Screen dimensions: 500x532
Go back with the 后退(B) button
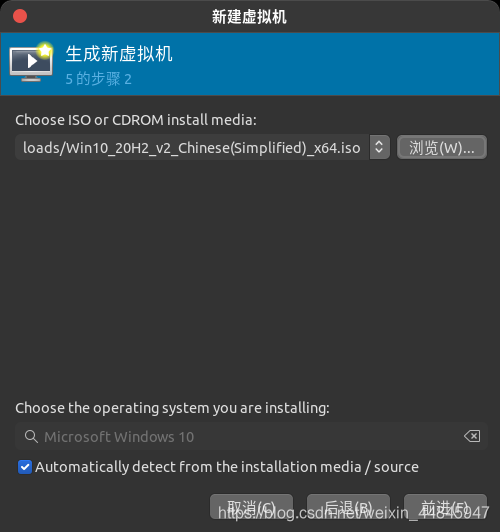348,507
